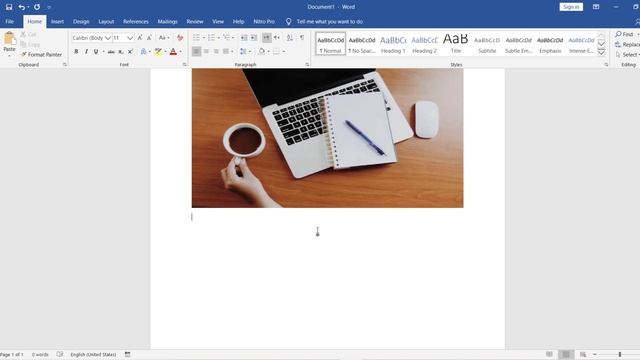The height and width of the screenshot is (360, 640).
Task: Switch to Review tab
Action: (195, 21)
